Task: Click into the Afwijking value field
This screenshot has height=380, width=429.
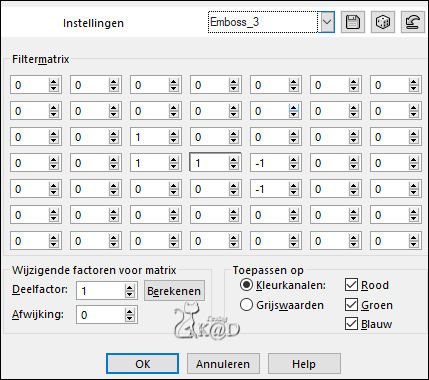Action: coord(101,315)
